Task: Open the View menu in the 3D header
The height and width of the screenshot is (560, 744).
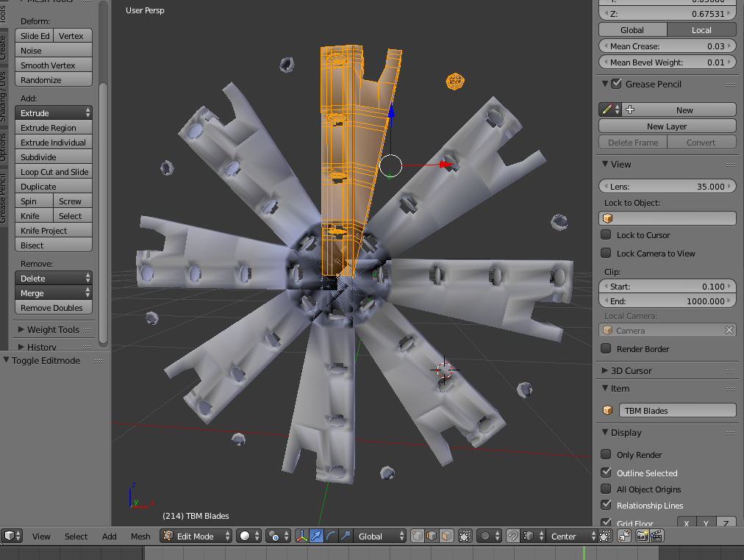Action: click(41, 536)
